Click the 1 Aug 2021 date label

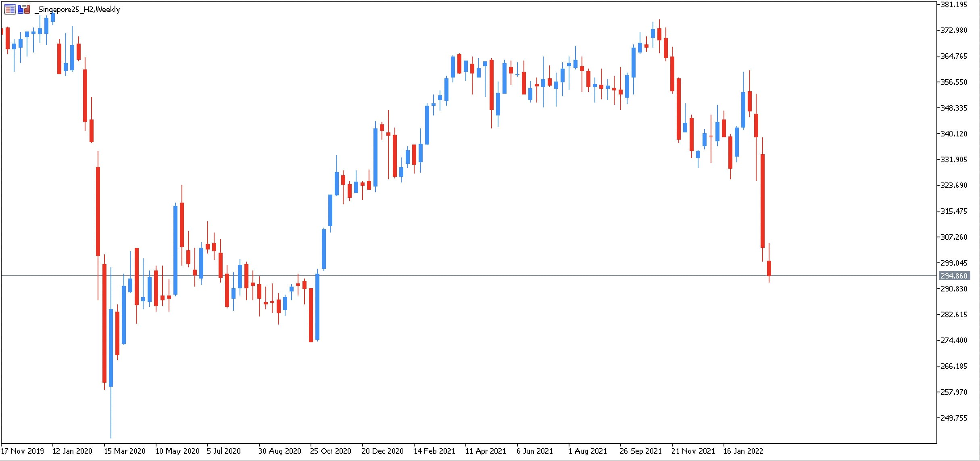[x=588, y=451]
